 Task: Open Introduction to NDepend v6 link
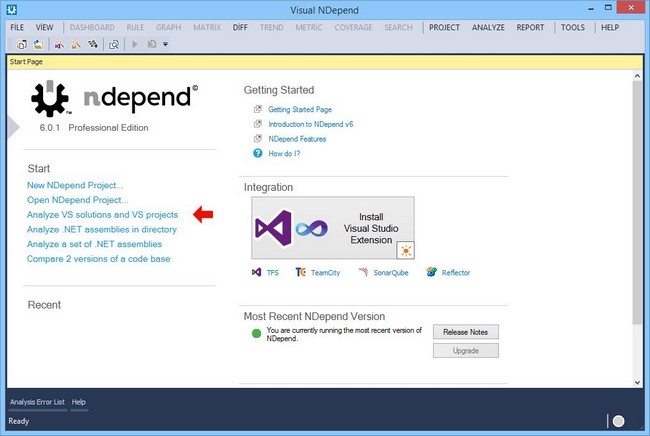tap(311, 124)
